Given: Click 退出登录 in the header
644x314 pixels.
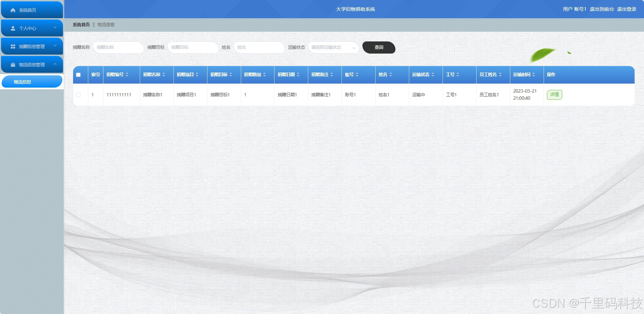Looking at the screenshot, I should (x=626, y=9).
